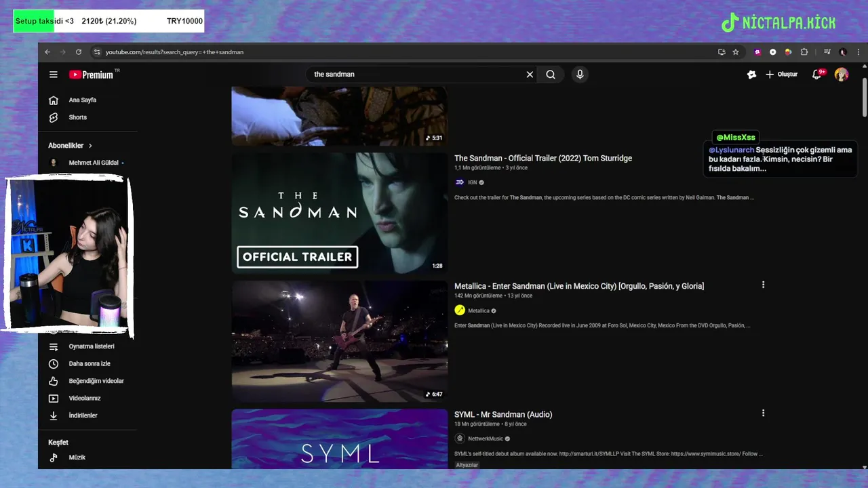This screenshot has height=488, width=868.
Task: Clear the search query with the X
Action: [x=530, y=75]
